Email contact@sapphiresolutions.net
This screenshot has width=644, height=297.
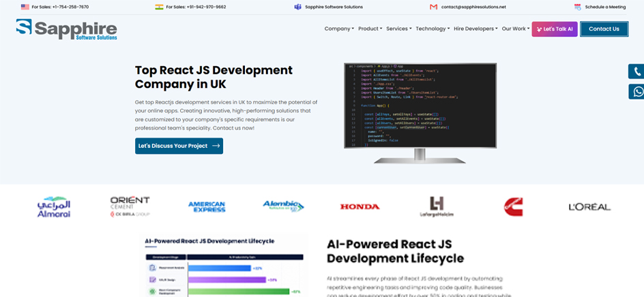tap(473, 7)
